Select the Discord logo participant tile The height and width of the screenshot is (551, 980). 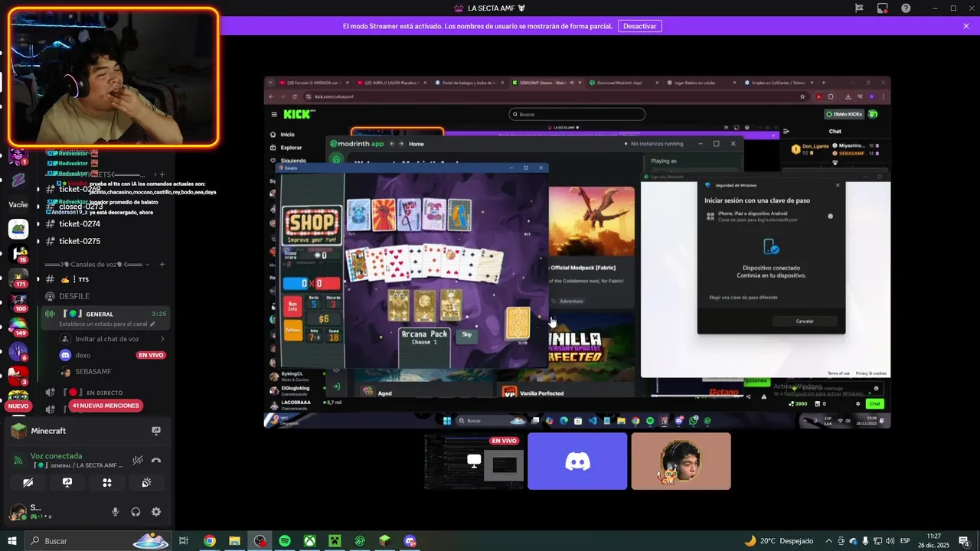coord(577,461)
